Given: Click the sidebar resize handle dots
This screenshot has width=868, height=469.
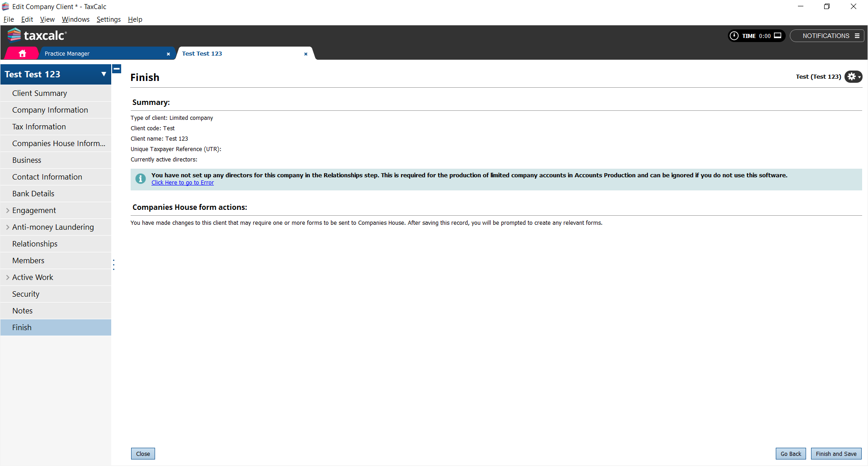Looking at the screenshot, I should (113, 265).
